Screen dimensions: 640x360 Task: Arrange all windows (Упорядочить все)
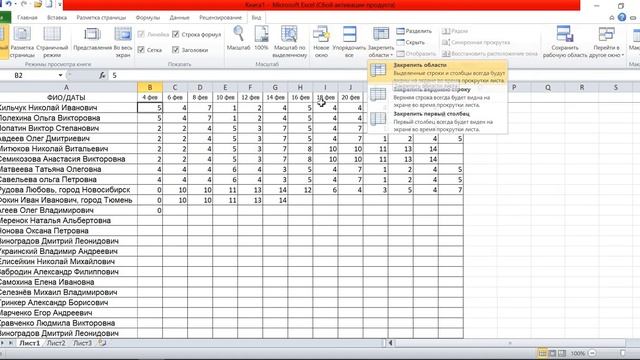349,42
